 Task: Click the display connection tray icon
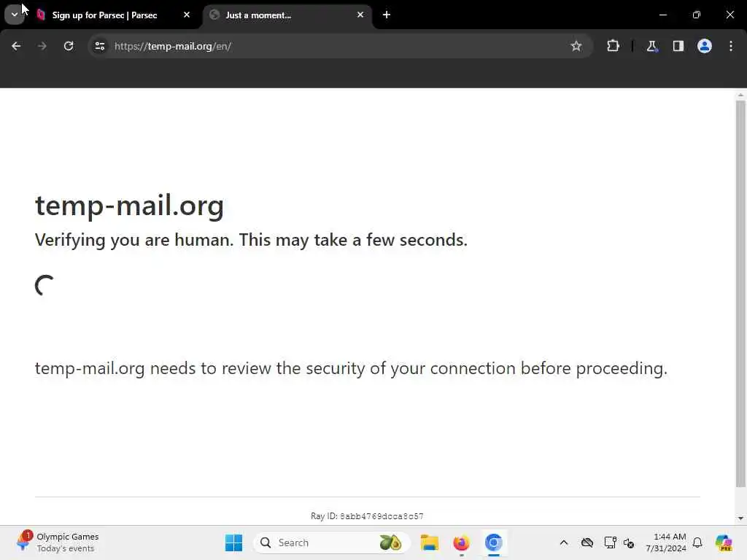(x=610, y=542)
